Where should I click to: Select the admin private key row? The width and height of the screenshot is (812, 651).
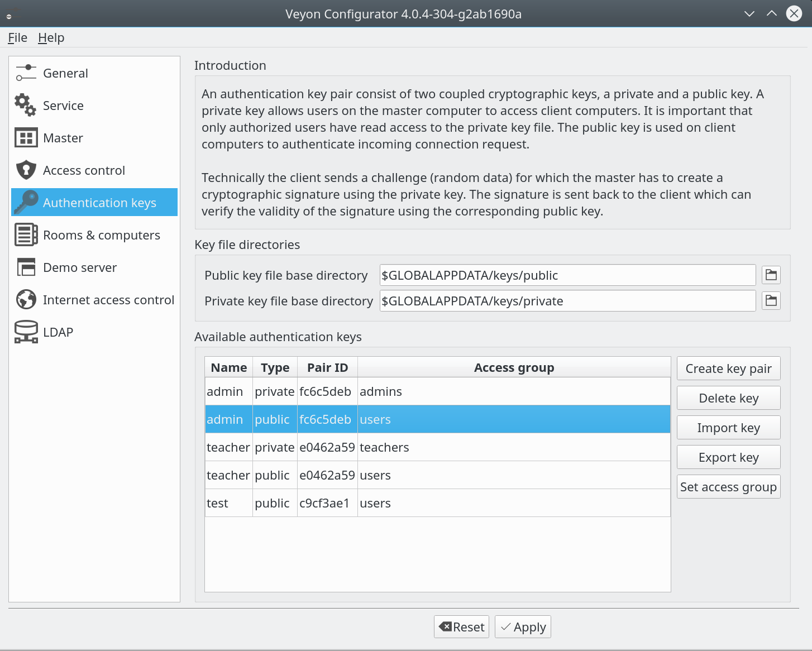(437, 391)
